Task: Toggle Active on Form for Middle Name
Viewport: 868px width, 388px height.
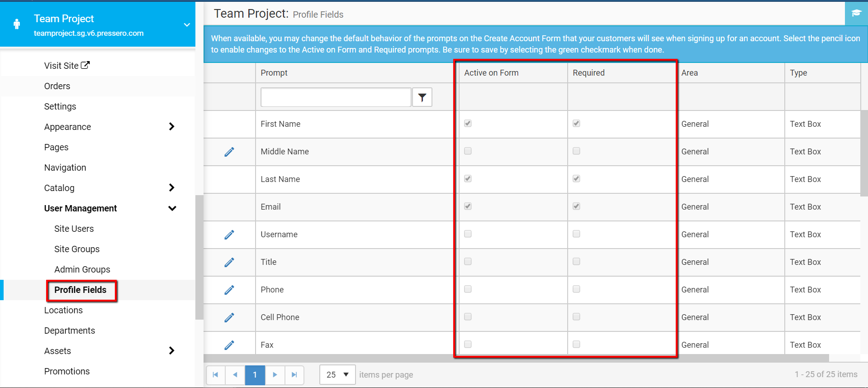Action: point(468,151)
